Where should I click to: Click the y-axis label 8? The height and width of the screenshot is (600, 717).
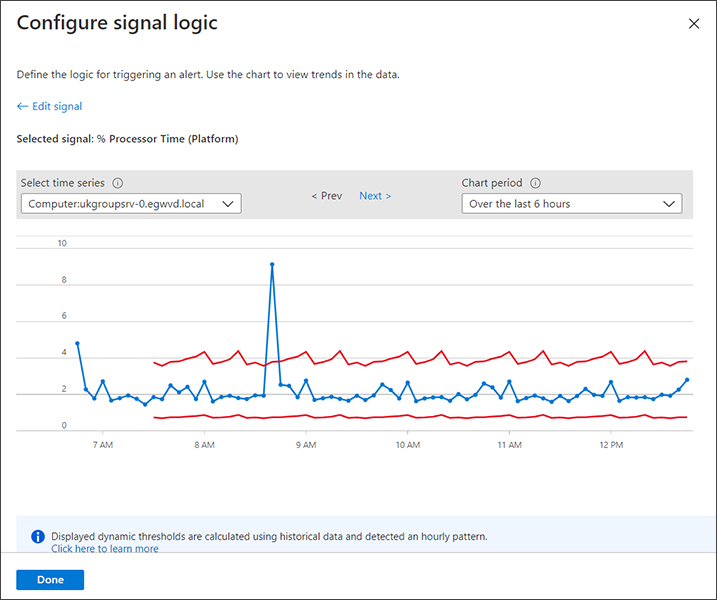point(64,280)
